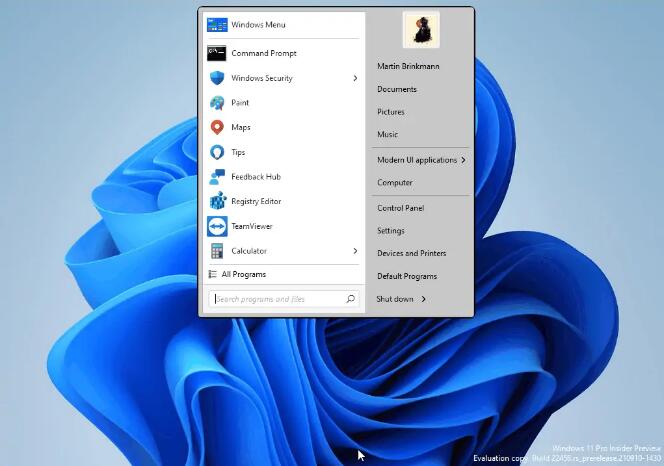Open Documents folder link
The height and width of the screenshot is (466, 664).
pos(397,89)
